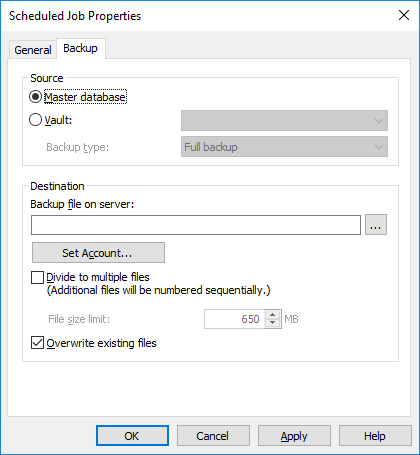This screenshot has width=420, height=455.
Task: Click the browse ellipsis button for backup file
Action: tap(376, 225)
